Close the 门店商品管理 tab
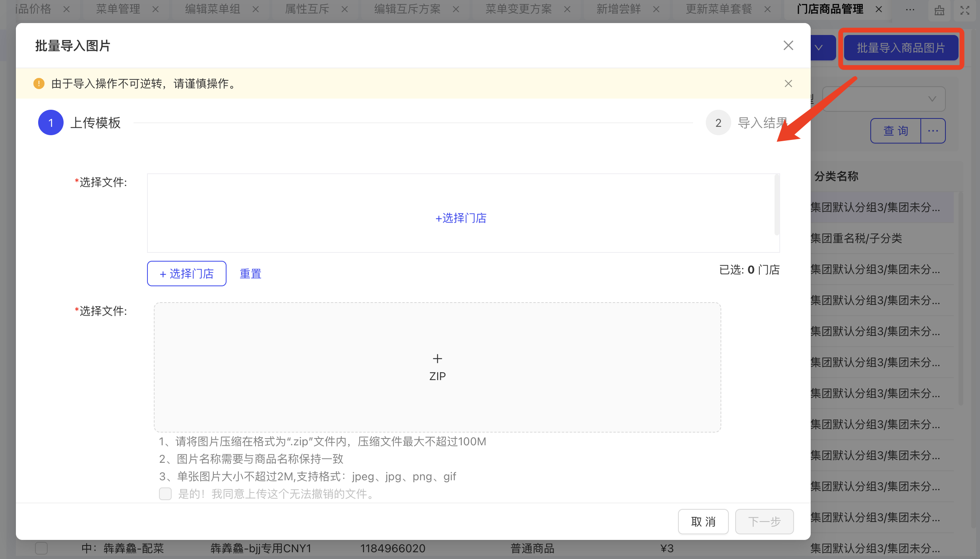980x559 pixels. [879, 9]
